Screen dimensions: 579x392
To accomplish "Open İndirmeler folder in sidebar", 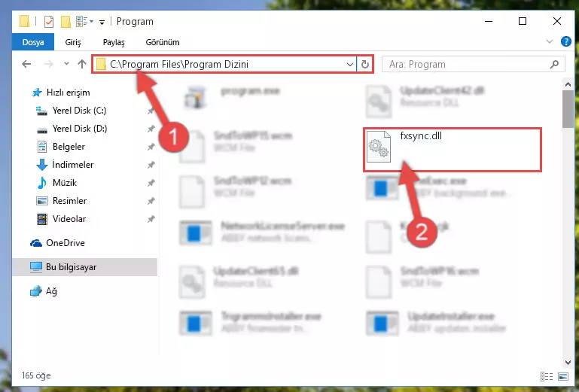I will [x=72, y=165].
